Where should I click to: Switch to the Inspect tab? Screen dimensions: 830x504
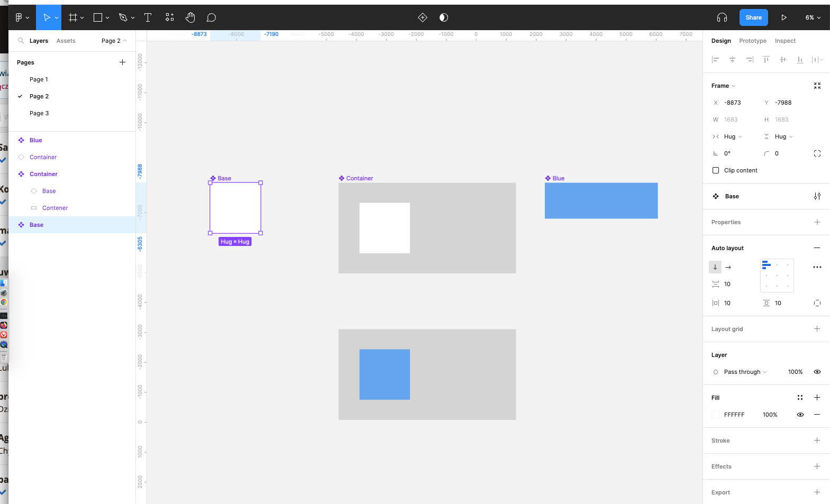coord(785,41)
